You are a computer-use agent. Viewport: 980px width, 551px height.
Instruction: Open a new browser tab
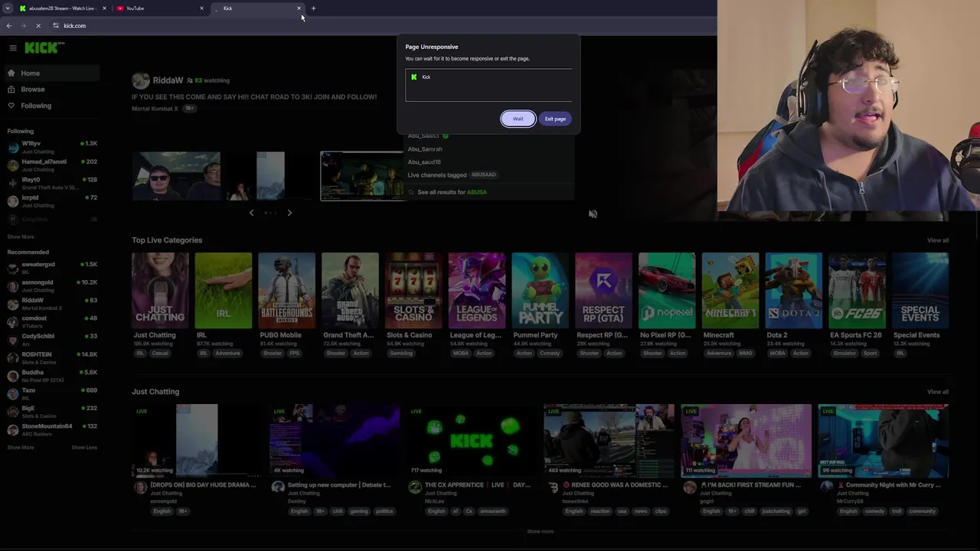point(313,8)
